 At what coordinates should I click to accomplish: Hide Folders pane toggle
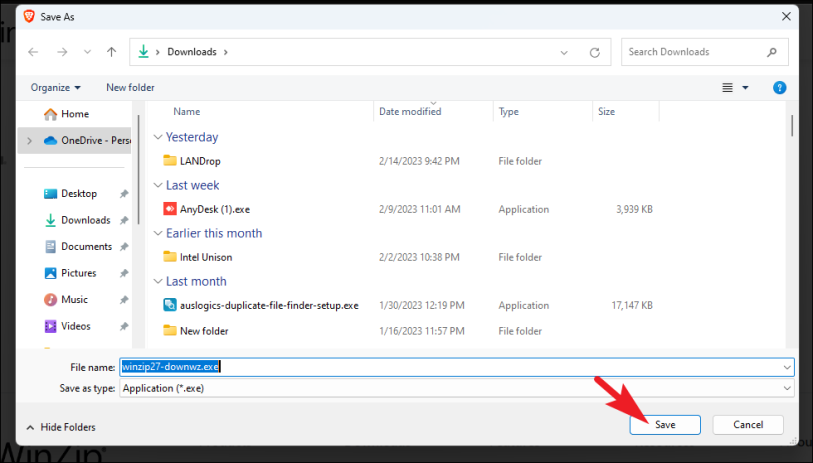tap(62, 427)
